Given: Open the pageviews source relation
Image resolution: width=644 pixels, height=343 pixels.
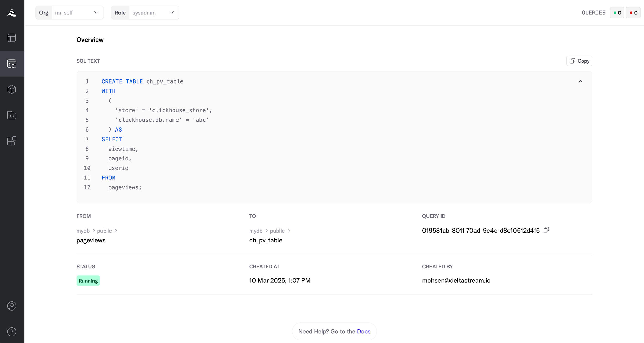Looking at the screenshot, I should [91, 240].
